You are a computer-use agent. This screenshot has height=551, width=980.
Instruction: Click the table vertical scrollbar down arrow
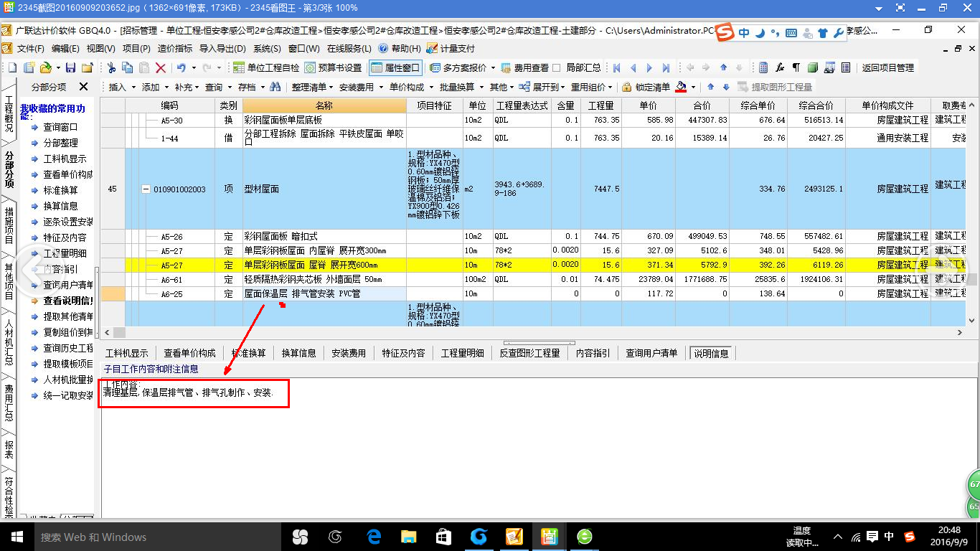pyautogui.click(x=973, y=321)
